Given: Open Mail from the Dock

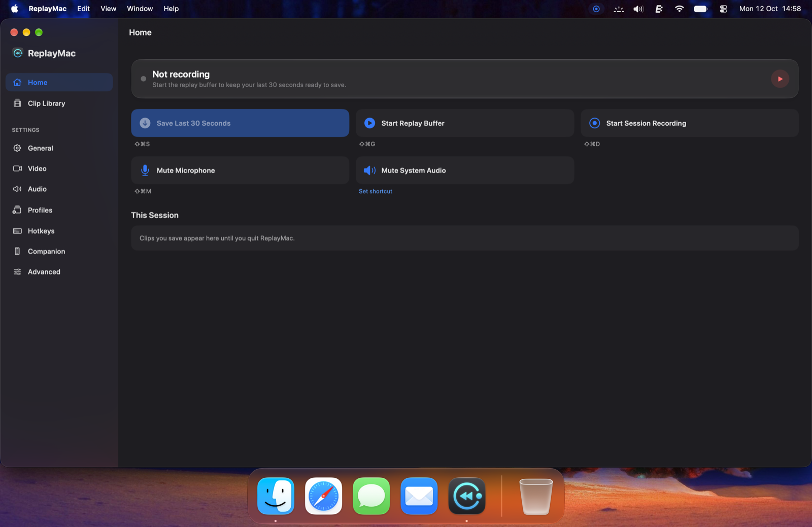Looking at the screenshot, I should pyautogui.click(x=419, y=496).
